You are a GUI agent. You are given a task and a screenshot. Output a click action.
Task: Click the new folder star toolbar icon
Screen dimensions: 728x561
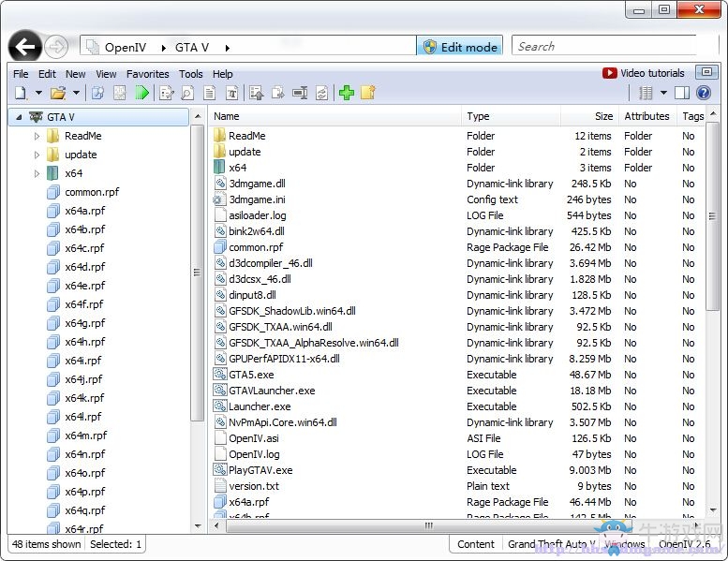[x=368, y=93]
